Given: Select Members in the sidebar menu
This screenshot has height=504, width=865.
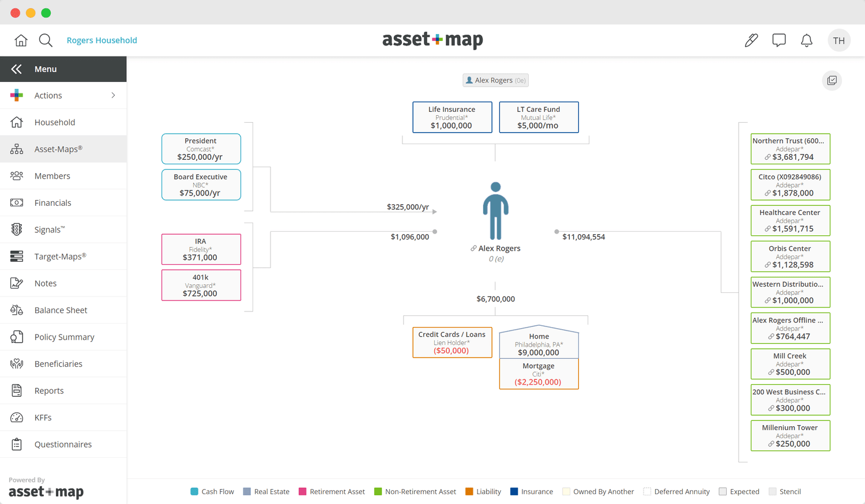Looking at the screenshot, I should point(52,176).
